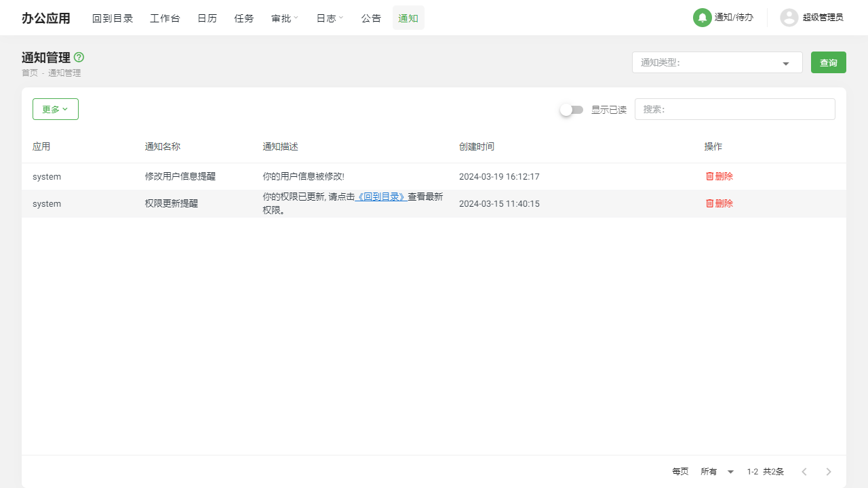Expand the 审批 menu
The image size is (868, 488).
click(285, 18)
